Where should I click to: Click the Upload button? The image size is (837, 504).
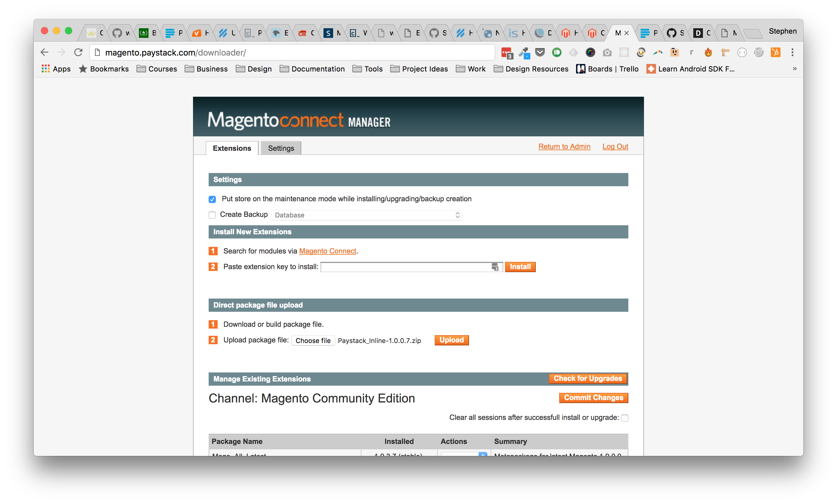(x=452, y=340)
